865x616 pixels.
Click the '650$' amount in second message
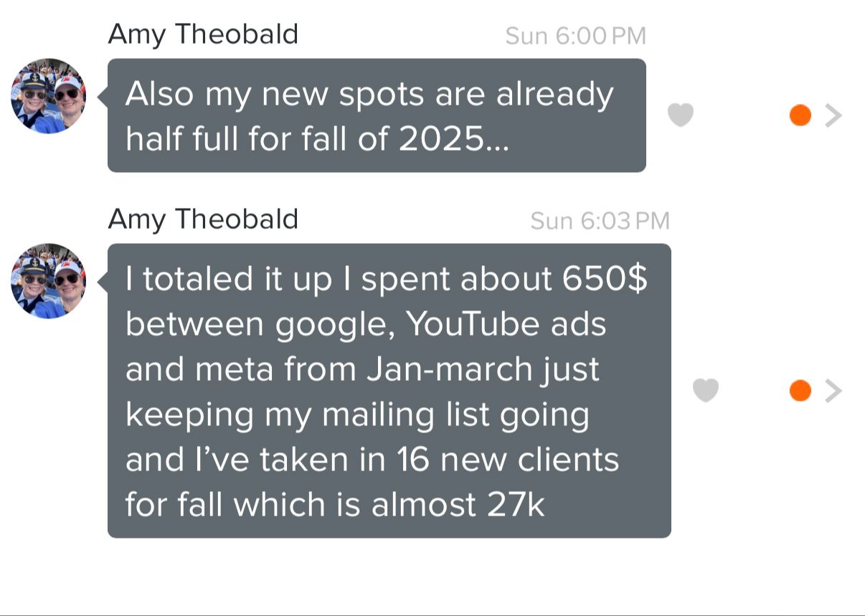tap(605, 279)
